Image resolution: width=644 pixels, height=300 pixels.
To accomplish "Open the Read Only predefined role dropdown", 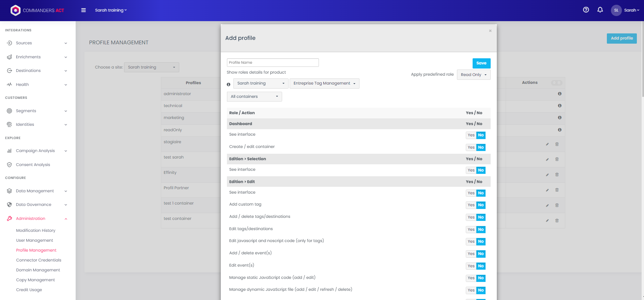I will pyautogui.click(x=473, y=75).
